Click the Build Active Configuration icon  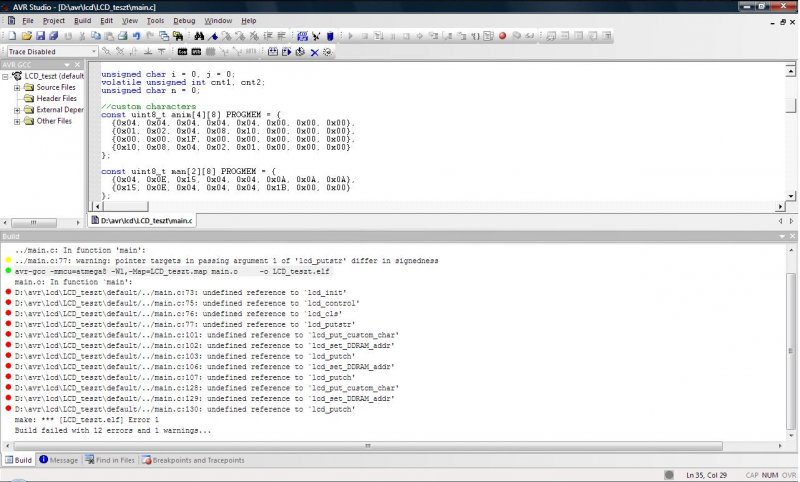pos(273,52)
